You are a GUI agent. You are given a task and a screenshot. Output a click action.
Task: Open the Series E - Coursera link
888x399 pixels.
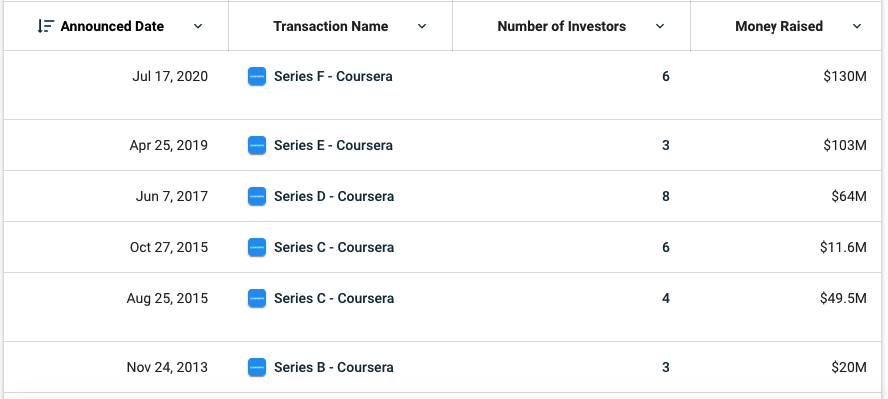click(x=333, y=145)
